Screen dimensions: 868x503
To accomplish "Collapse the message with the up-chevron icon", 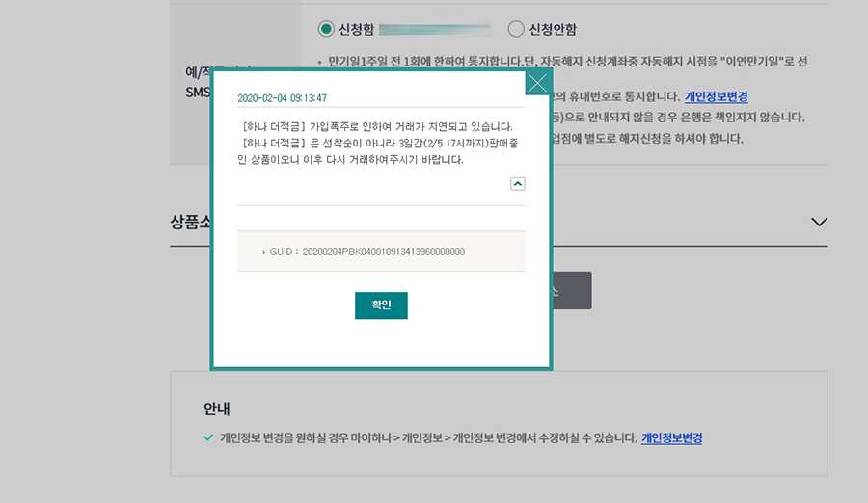I will (x=518, y=184).
